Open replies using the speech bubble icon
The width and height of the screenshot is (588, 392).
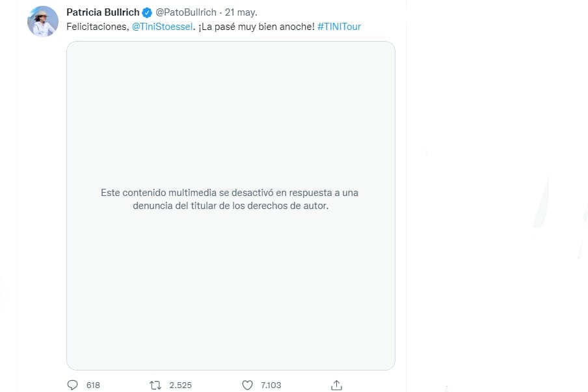coord(72,385)
